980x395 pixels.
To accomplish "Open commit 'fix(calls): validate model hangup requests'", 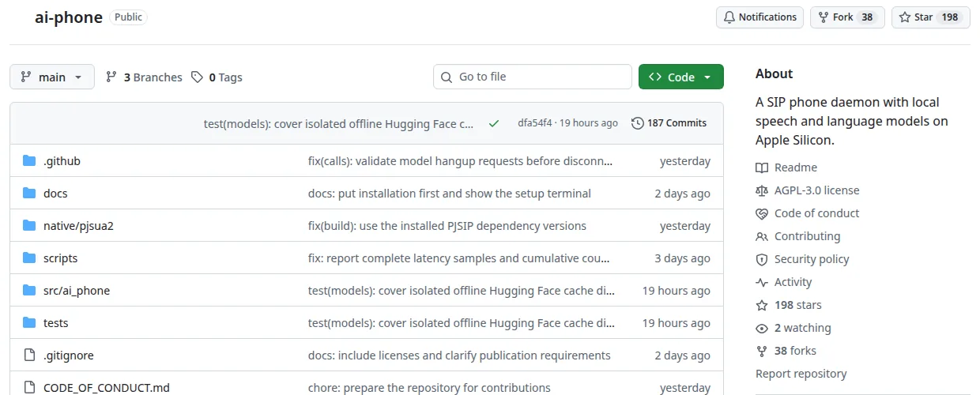I will click(x=461, y=161).
